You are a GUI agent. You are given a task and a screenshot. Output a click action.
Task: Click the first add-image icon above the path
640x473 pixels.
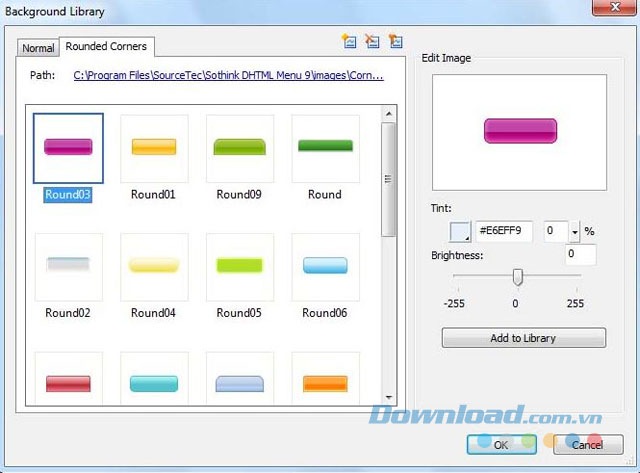[x=348, y=42]
